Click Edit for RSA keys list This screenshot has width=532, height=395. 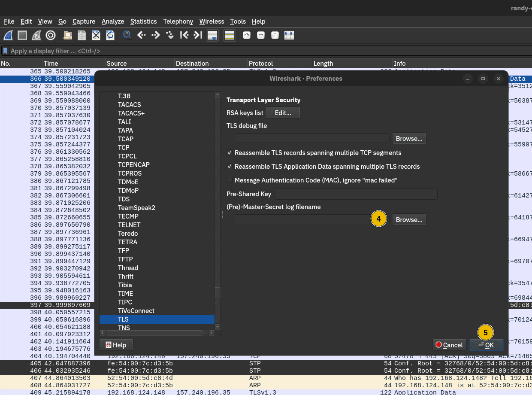(283, 113)
